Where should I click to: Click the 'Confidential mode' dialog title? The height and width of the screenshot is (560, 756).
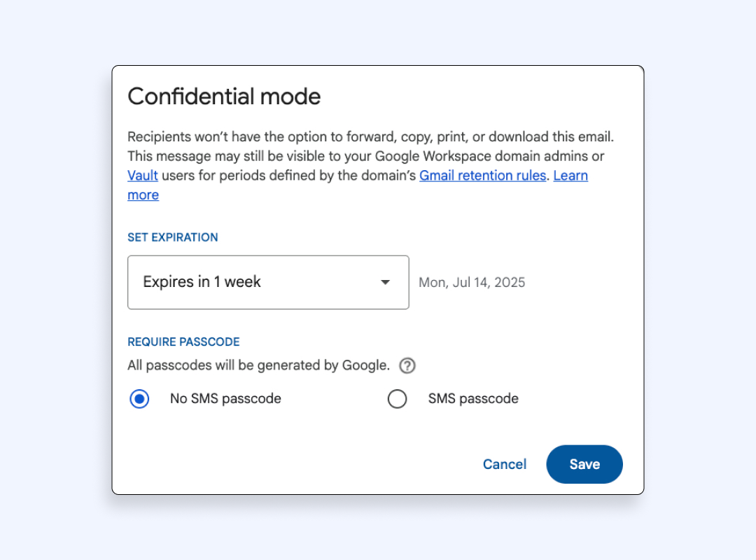(224, 97)
